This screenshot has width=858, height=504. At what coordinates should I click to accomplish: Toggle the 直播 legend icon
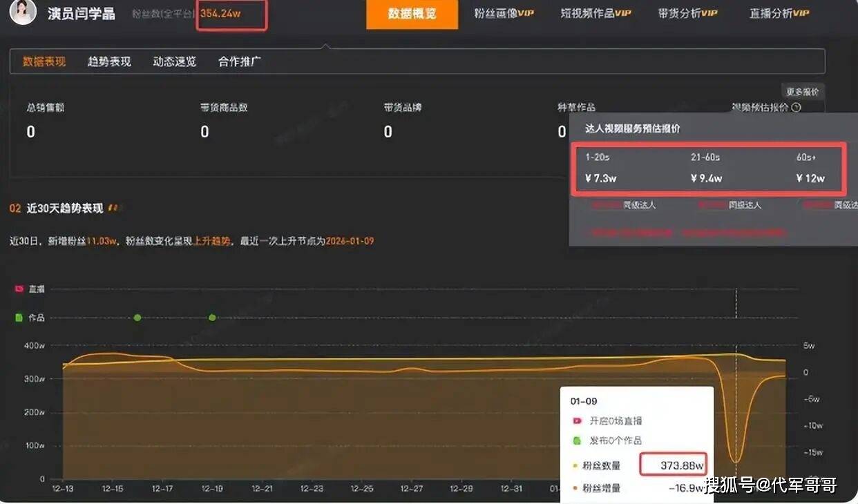[19, 289]
